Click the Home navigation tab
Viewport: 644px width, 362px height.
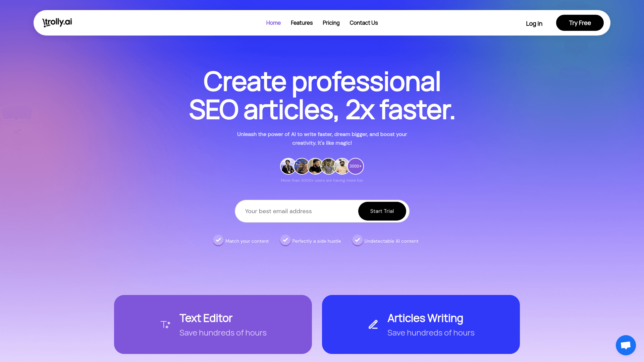pos(273,22)
